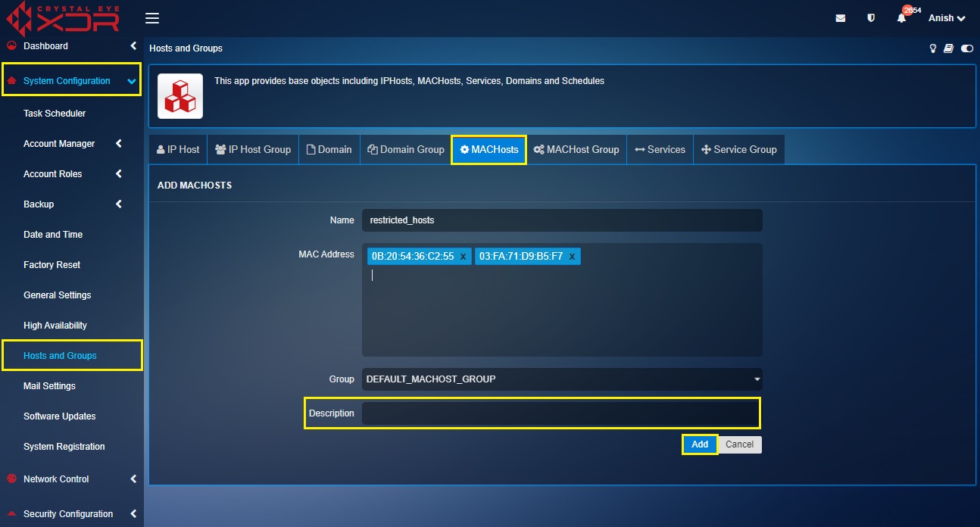Click the Description input field

pos(561,413)
